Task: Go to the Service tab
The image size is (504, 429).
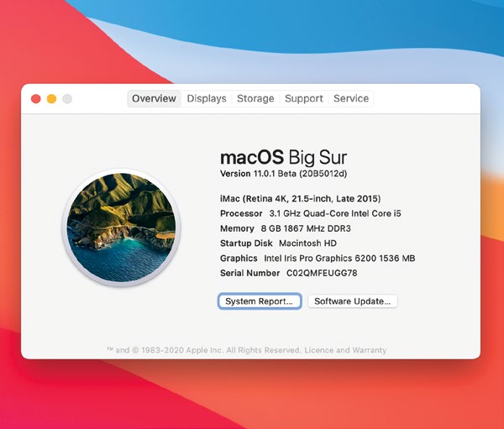Action: [351, 98]
